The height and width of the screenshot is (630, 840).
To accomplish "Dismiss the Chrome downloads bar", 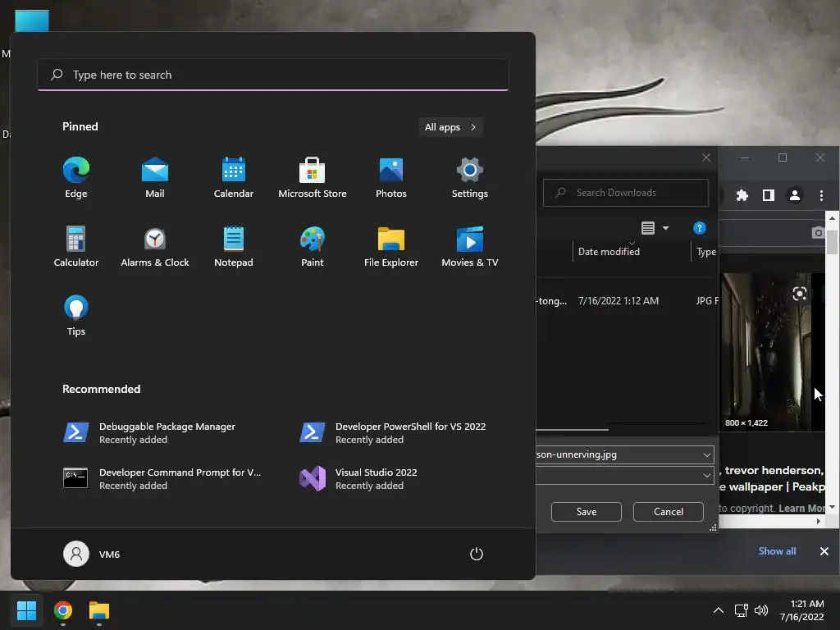I will (824, 550).
